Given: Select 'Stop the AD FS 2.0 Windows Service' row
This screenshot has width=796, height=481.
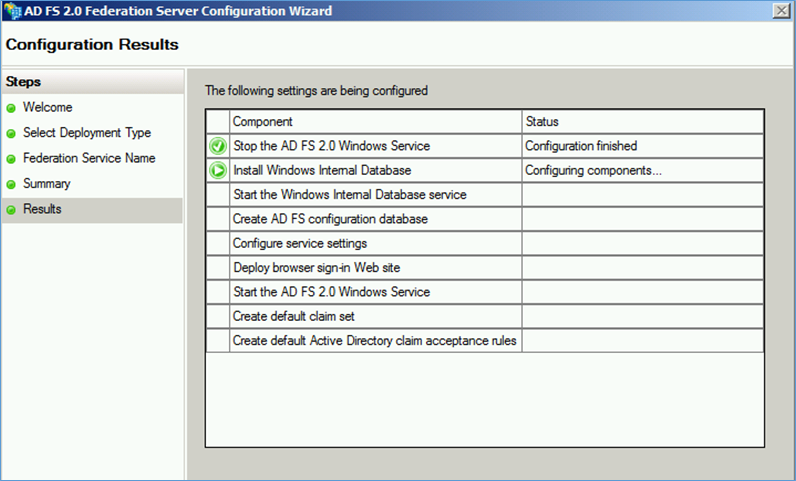Looking at the screenshot, I should pos(485,146).
